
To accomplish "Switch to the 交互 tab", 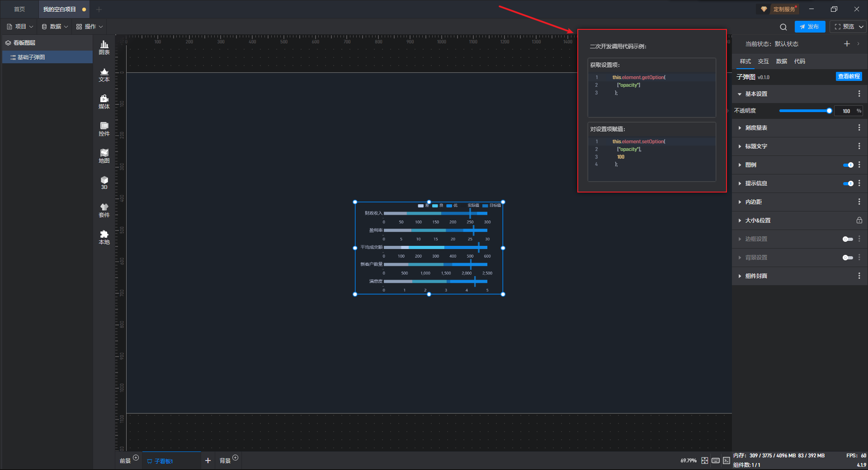I will (x=763, y=61).
